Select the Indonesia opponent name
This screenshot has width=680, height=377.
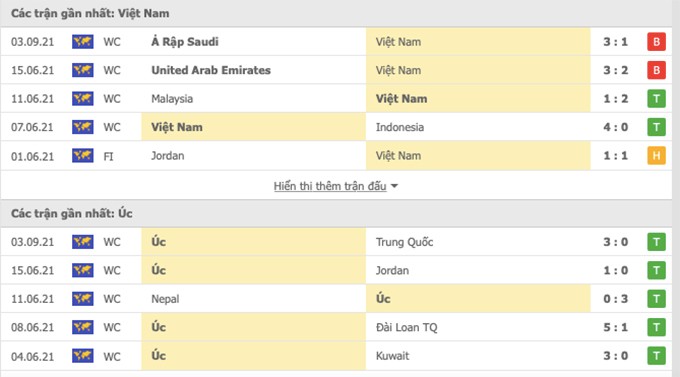(400, 127)
